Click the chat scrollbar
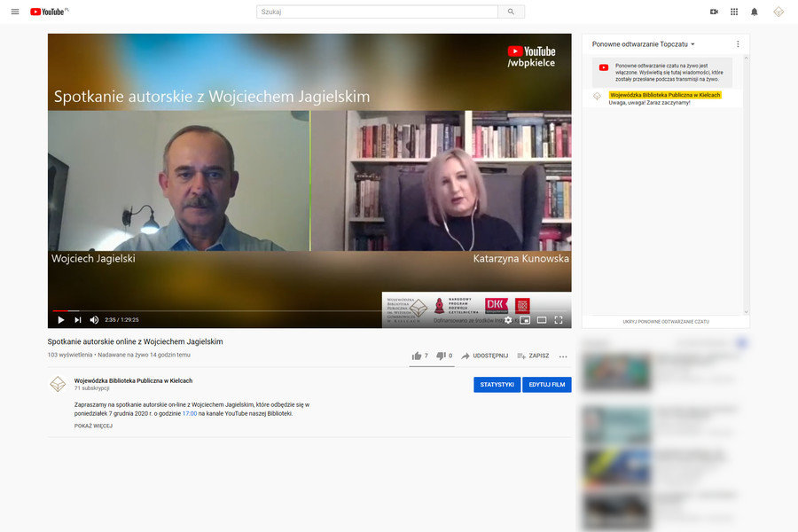This screenshot has height=532, width=798. 746,185
